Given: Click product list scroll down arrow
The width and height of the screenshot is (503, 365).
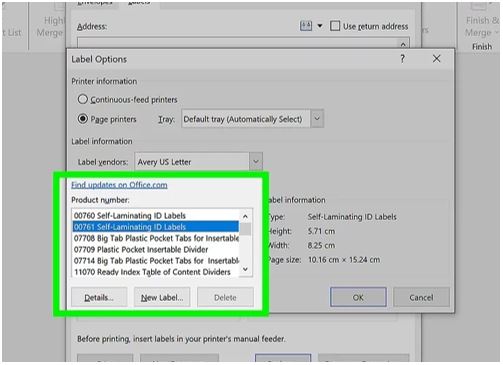Looking at the screenshot, I should 246,269.
